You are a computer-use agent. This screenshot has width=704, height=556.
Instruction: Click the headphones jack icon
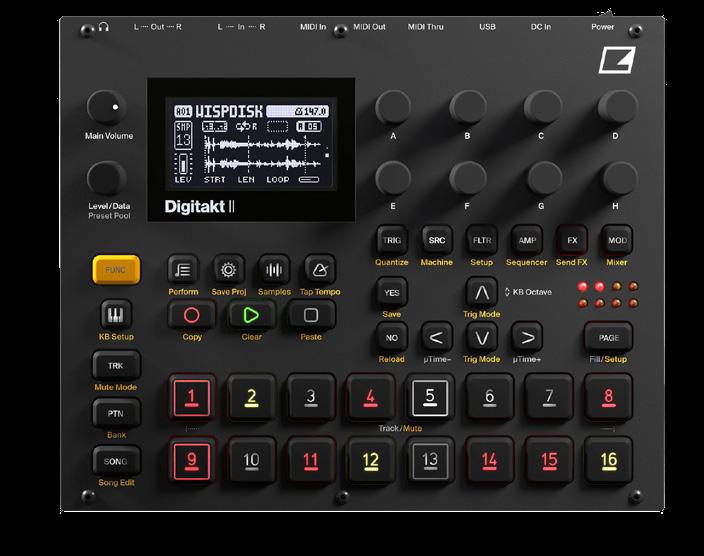click(x=104, y=27)
